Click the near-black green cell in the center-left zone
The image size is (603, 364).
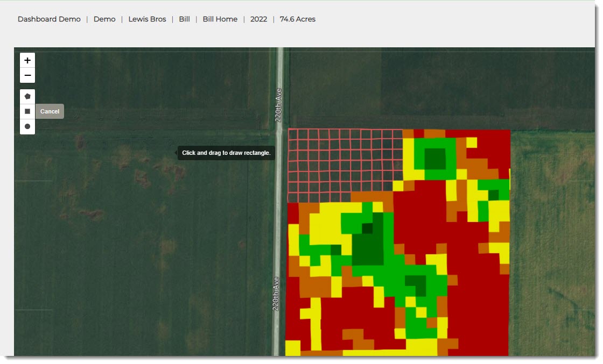click(367, 229)
